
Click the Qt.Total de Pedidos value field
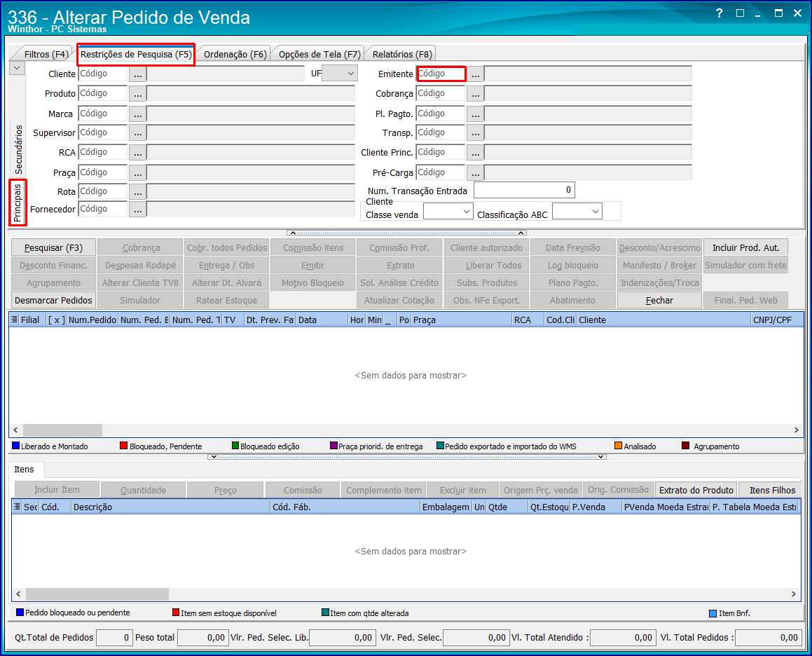coord(113,638)
